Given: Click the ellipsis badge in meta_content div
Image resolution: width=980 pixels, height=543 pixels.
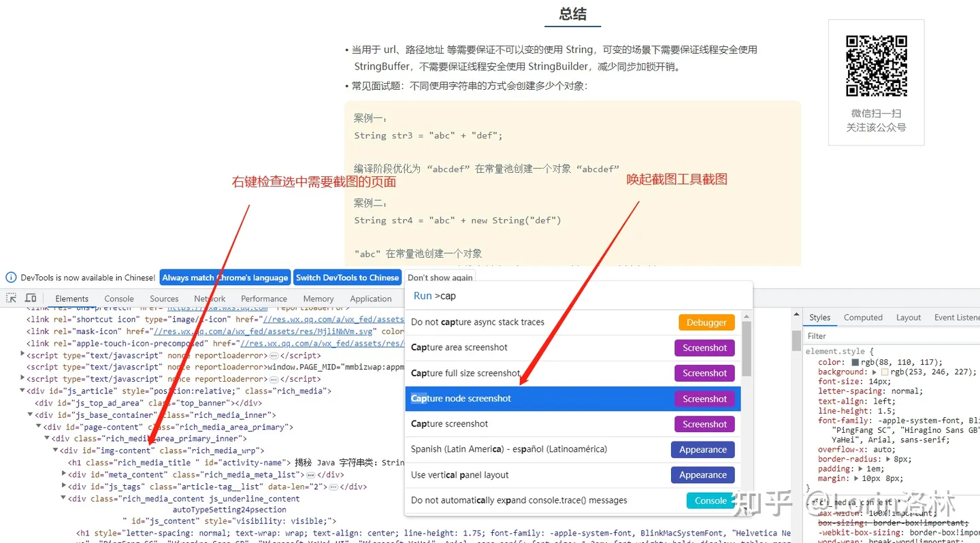Looking at the screenshot, I should pos(310,475).
